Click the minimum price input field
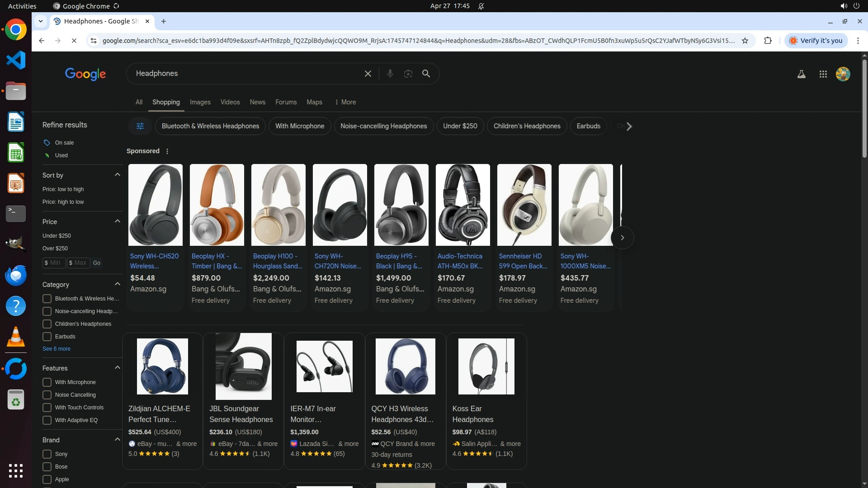This screenshot has height=488, width=868. click(x=55, y=263)
